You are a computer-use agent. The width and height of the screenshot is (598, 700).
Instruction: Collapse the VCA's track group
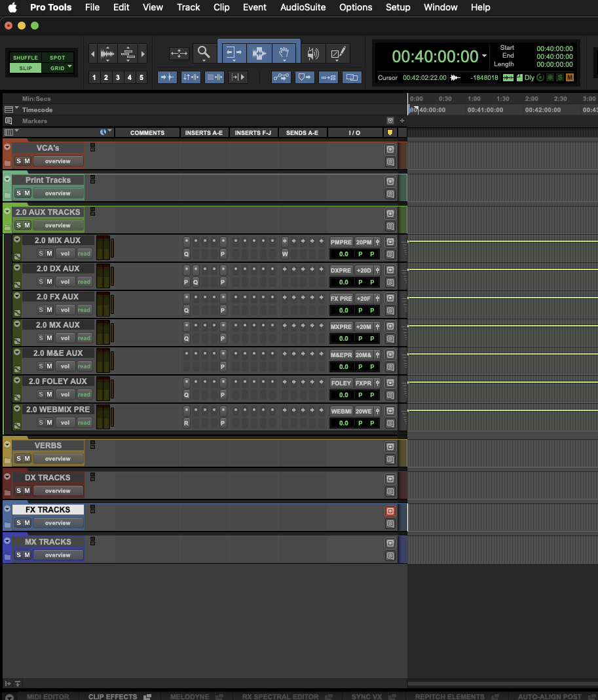pos(7,147)
